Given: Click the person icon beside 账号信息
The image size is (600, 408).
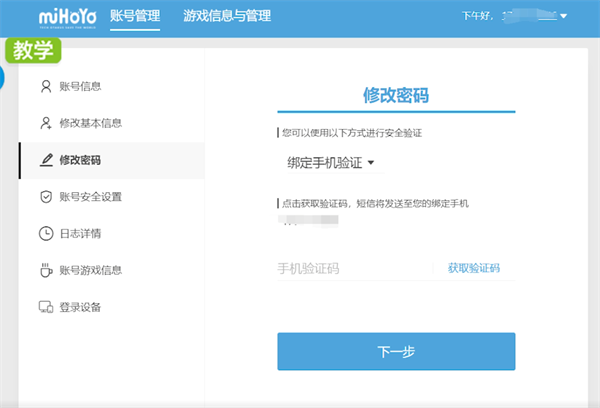Looking at the screenshot, I should pyautogui.click(x=45, y=87).
